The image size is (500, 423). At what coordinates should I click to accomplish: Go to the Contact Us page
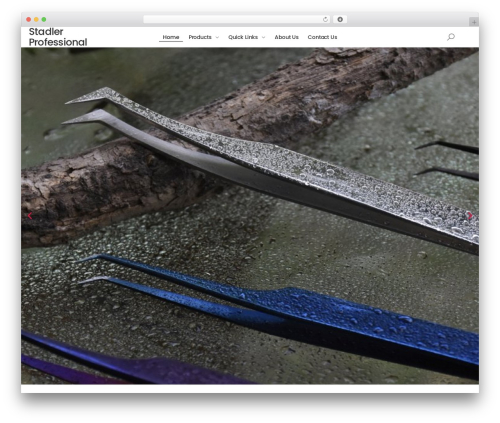tap(322, 37)
